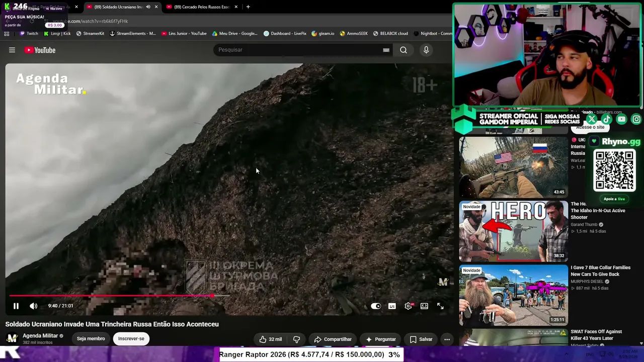Save the video with Salvar
This screenshot has height=362, width=644.
click(x=421, y=339)
